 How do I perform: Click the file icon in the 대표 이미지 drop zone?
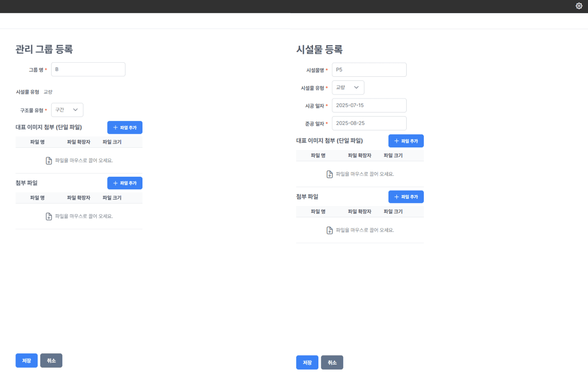48,160
